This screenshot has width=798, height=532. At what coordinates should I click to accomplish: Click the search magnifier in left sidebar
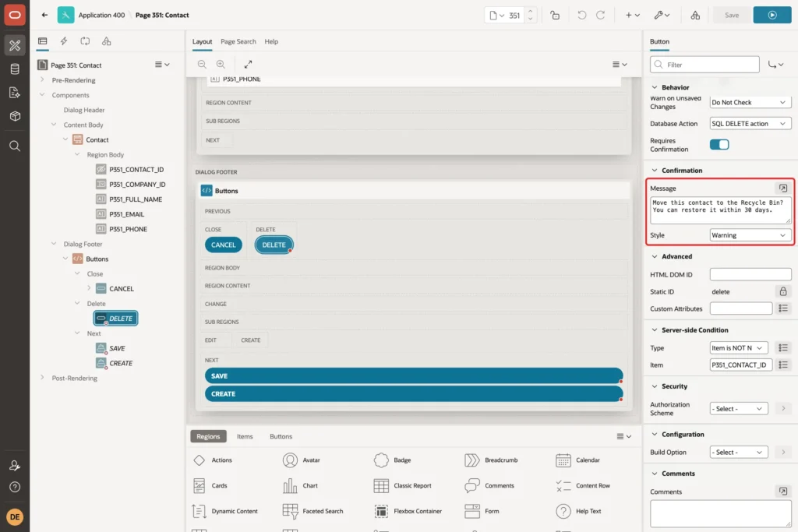point(15,146)
